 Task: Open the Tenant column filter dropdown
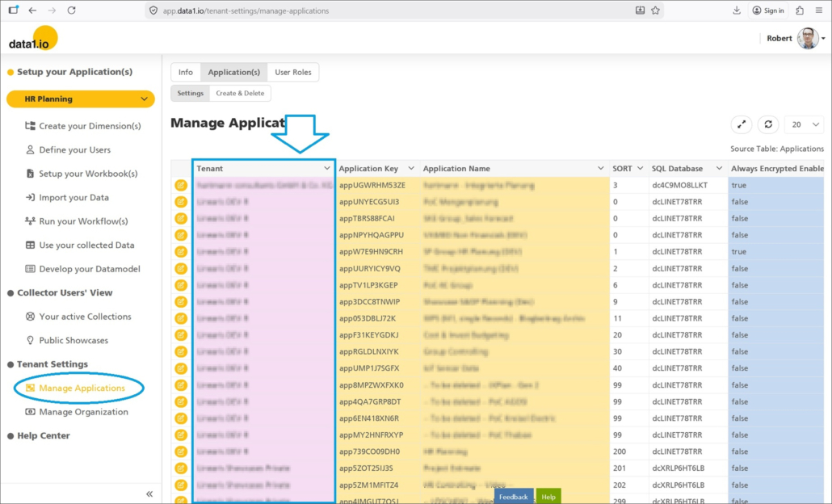point(327,169)
